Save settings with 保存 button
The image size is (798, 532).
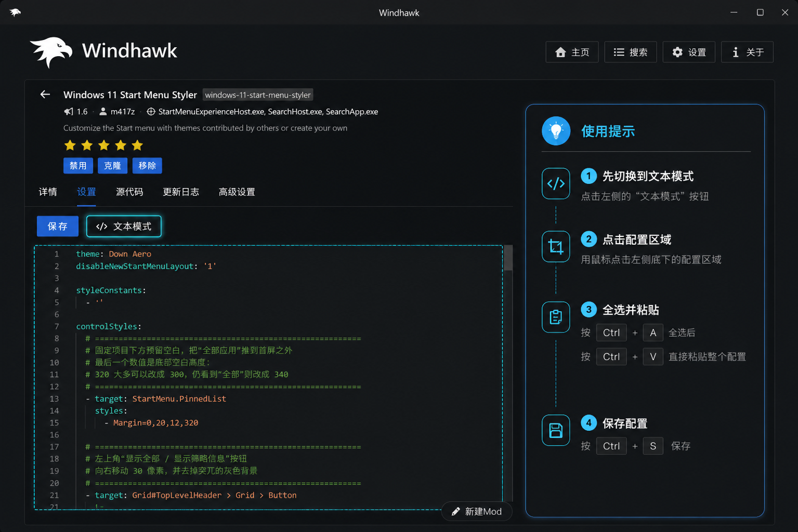click(x=58, y=227)
